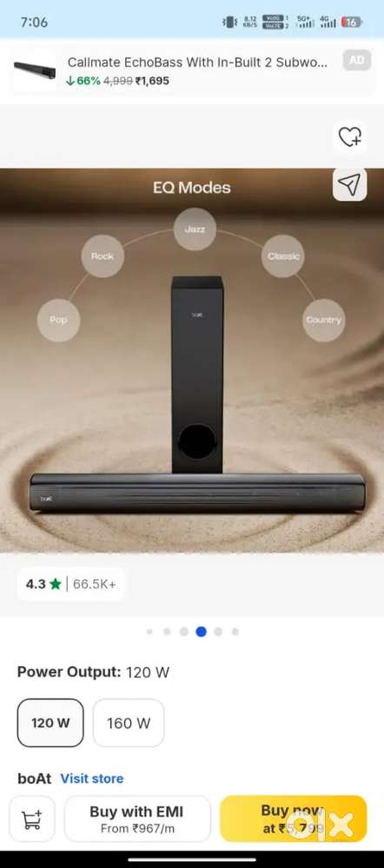The width and height of the screenshot is (384, 868).
Task: Go to the fifth carousel dot
Action: [x=218, y=632]
